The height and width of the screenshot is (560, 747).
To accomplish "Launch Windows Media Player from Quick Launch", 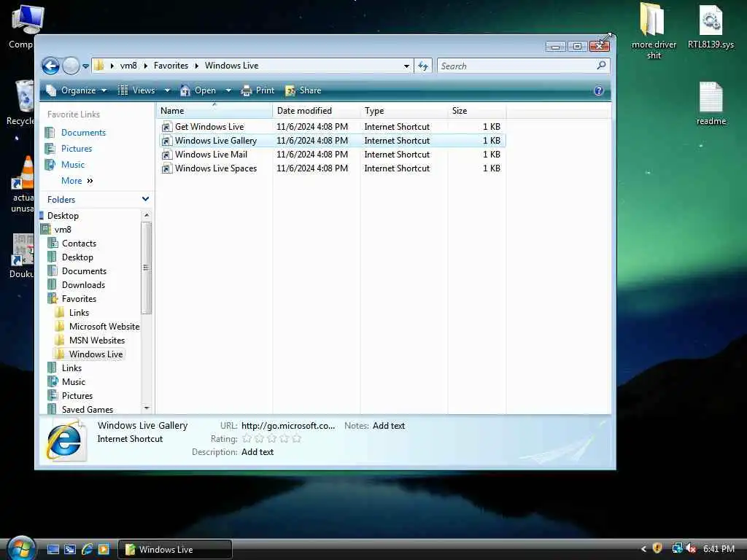I will [x=104, y=549].
